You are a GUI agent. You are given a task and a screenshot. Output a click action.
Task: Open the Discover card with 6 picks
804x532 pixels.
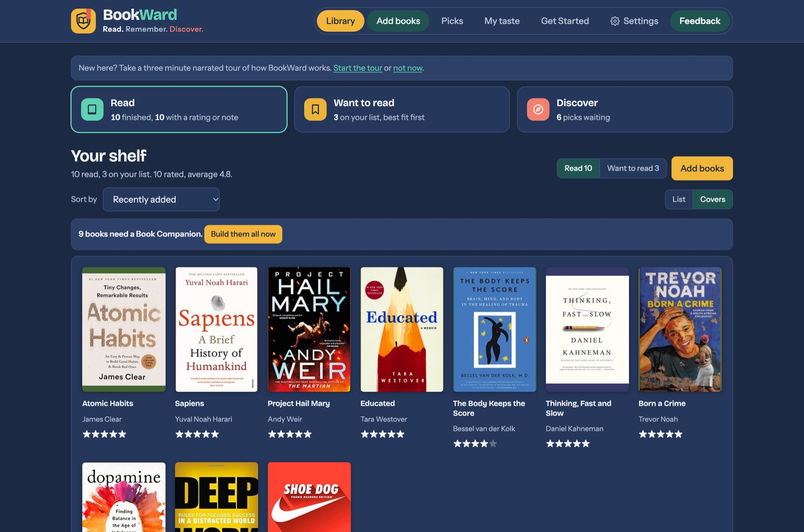[x=624, y=109]
